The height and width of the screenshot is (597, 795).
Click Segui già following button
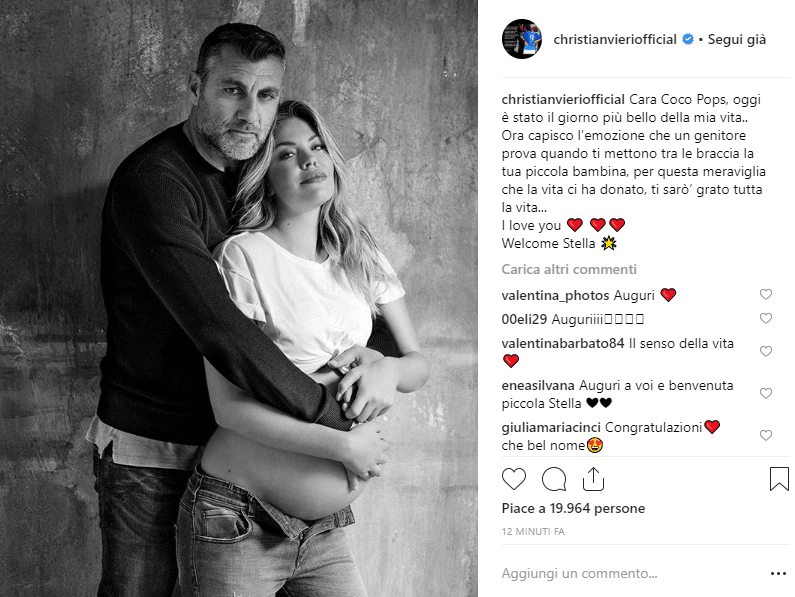click(x=737, y=39)
